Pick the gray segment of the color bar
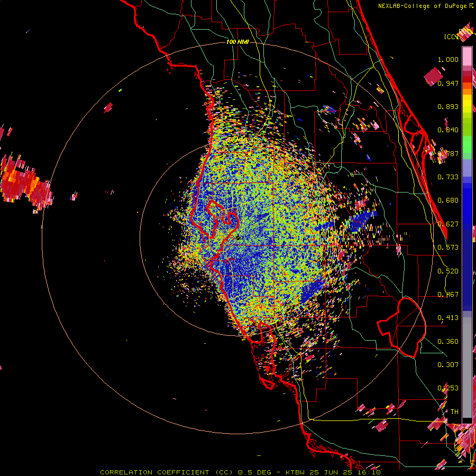Viewport: 476px width, 476px height. pos(467,368)
